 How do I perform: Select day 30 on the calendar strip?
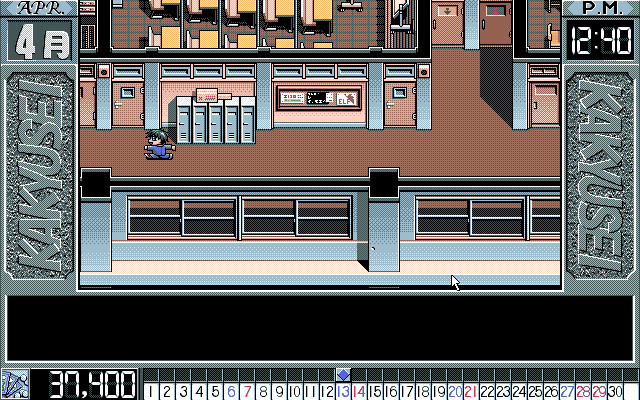tap(615, 391)
